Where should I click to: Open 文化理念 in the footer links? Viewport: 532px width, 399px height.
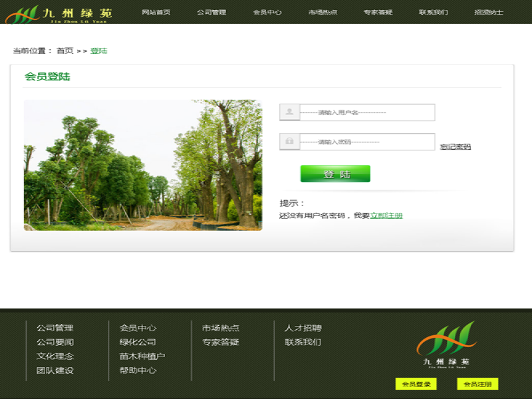pos(55,356)
